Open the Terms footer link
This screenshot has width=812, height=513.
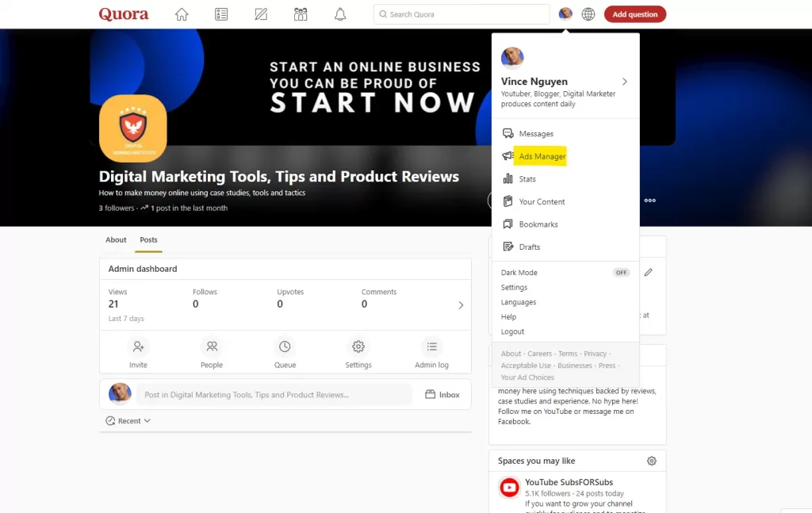click(x=568, y=354)
